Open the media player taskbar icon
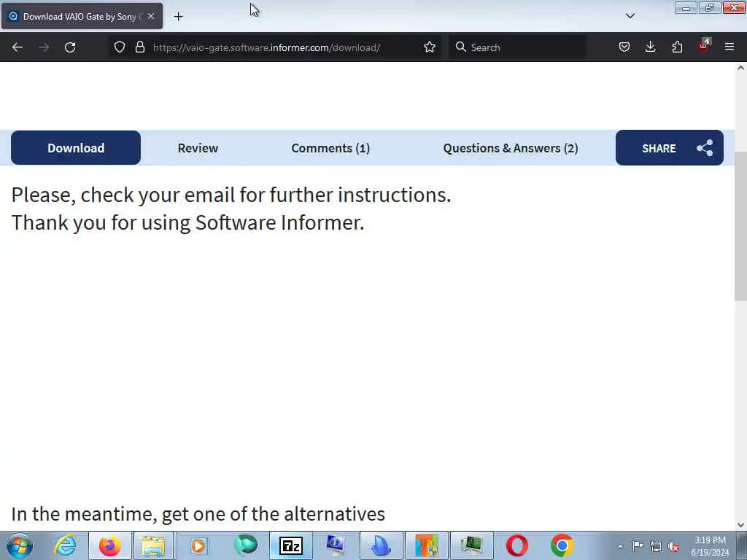747x560 pixels. pyautogui.click(x=198, y=545)
